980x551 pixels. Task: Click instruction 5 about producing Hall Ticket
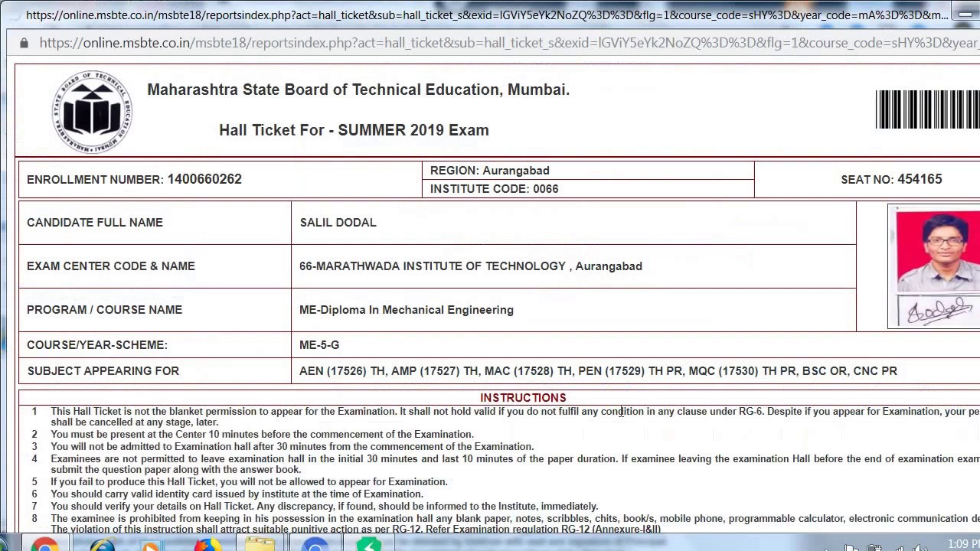[250, 482]
